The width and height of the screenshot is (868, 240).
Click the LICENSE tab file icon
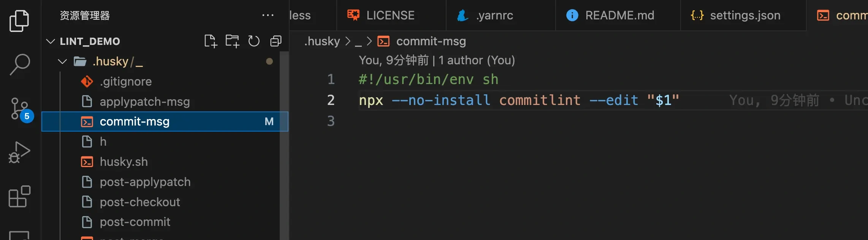coord(353,15)
